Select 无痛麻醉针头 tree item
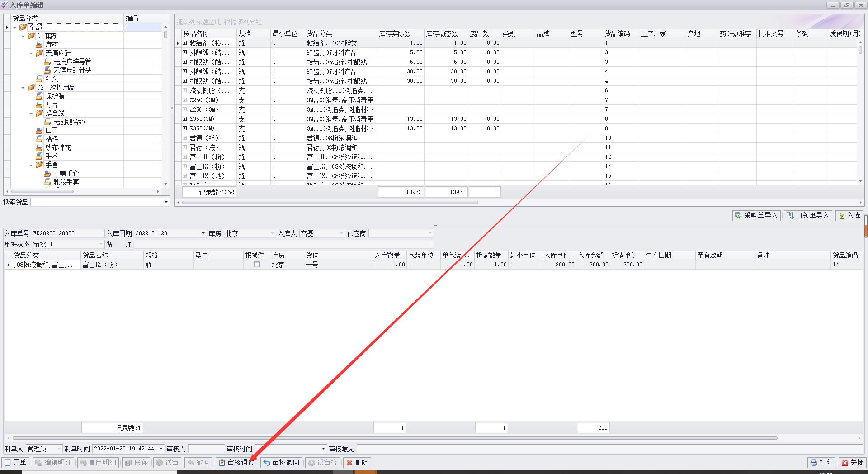This screenshot has height=474, width=868. coord(72,70)
